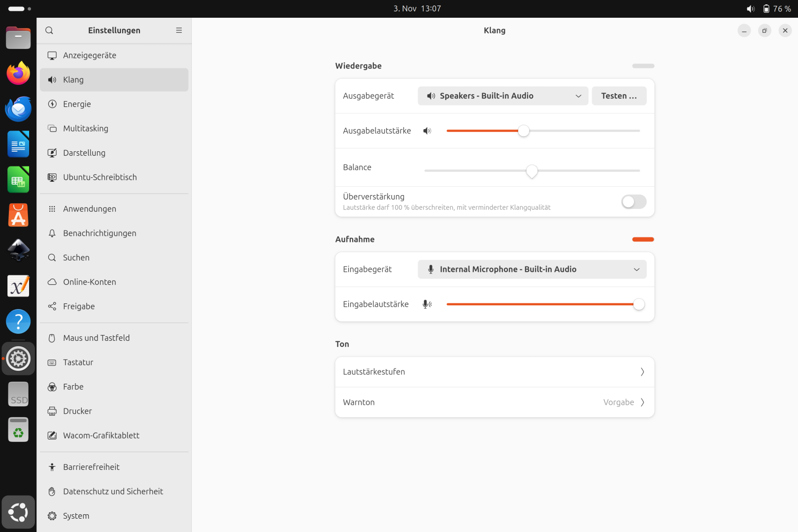Open Maus und Tastfeld settings

coord(114,338)
